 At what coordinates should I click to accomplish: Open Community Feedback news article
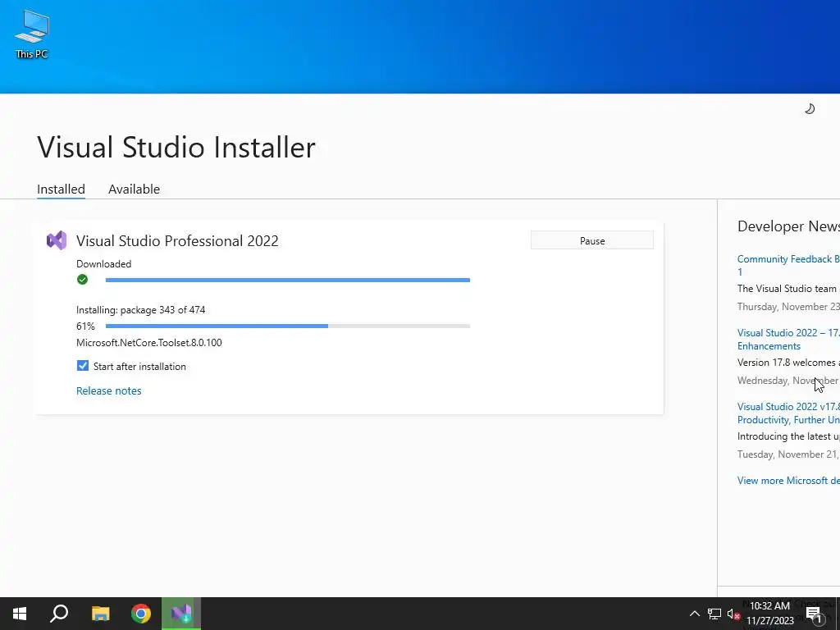click(x=788, y=265)
